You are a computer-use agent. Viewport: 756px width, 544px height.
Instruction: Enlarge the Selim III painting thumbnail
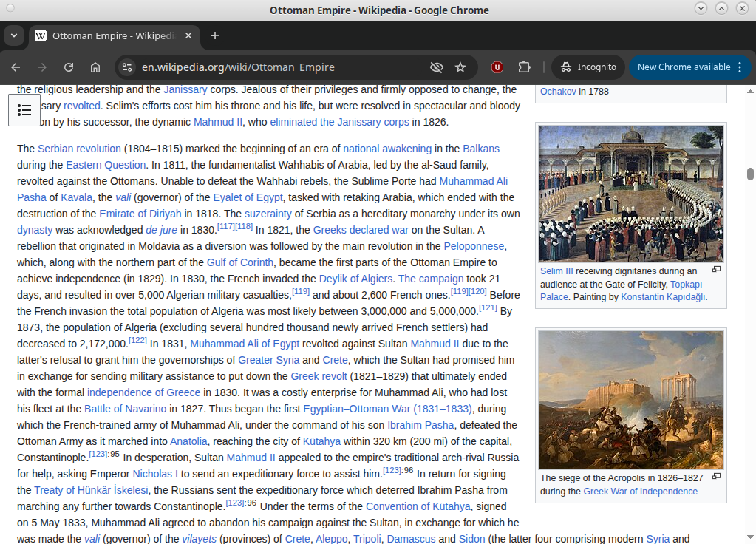coord(630,194)
